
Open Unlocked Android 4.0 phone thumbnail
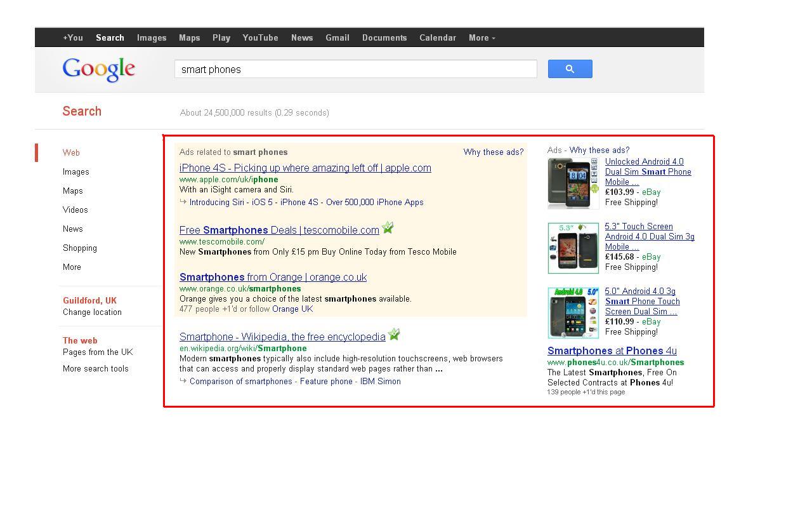point(573,183)
